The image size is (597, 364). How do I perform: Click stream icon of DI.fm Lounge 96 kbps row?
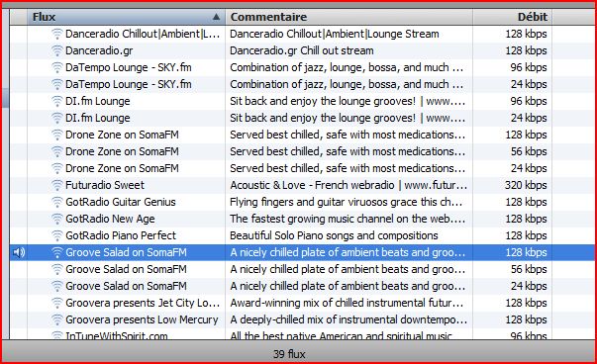pos(56,101)
